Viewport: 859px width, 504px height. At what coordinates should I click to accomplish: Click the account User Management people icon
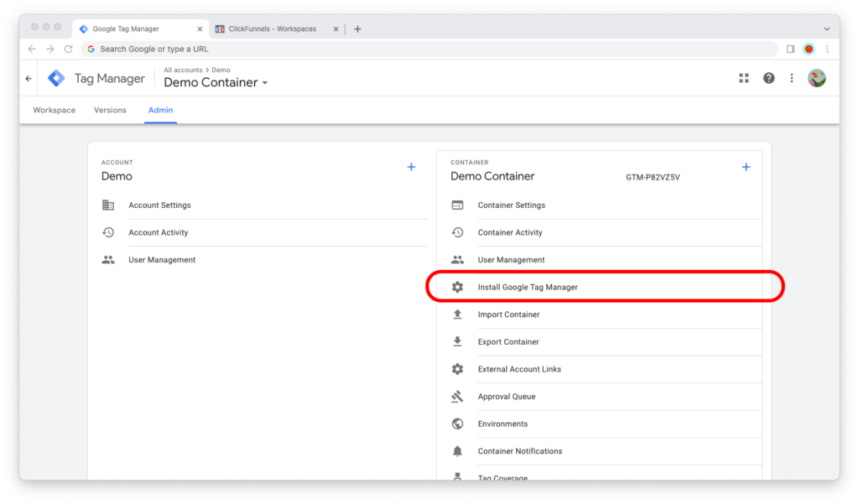coord(108,260)
